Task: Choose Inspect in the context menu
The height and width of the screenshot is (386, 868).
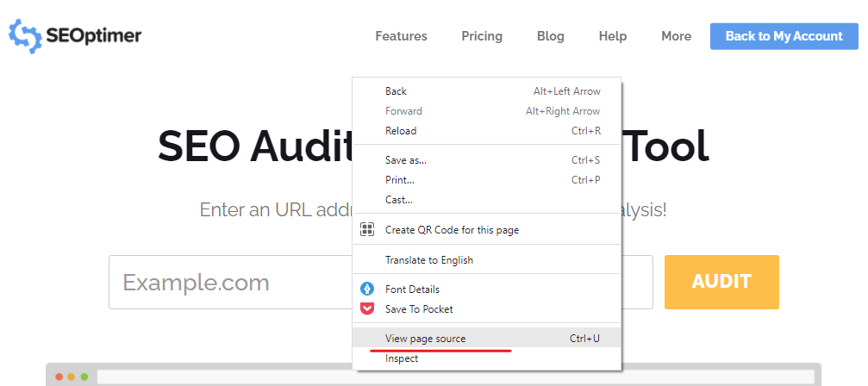Action: tap(402, 358)
